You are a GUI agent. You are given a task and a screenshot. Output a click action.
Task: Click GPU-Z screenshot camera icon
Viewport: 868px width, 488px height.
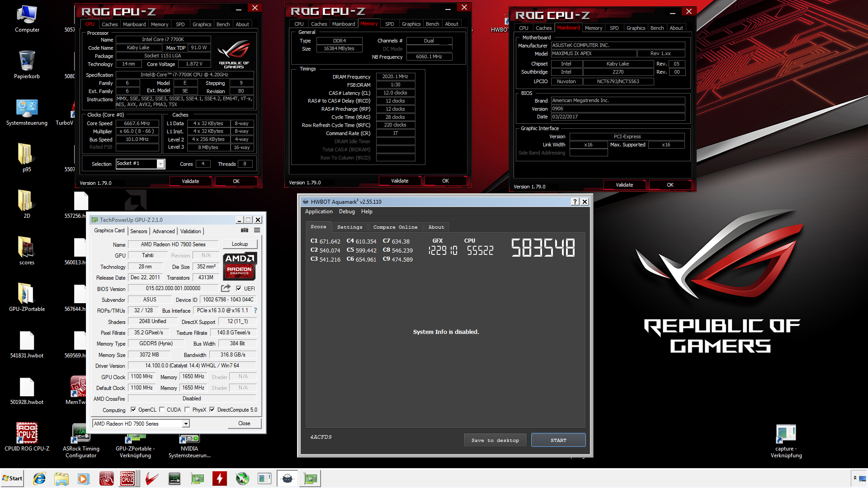245,230
